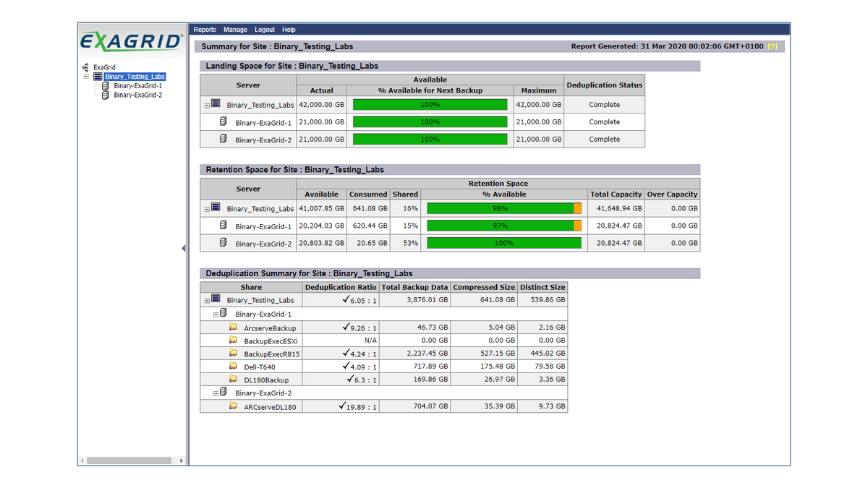
Task: Select the Binary-ExaGrid-1 server icon in the tree
Action: point(106,85)
